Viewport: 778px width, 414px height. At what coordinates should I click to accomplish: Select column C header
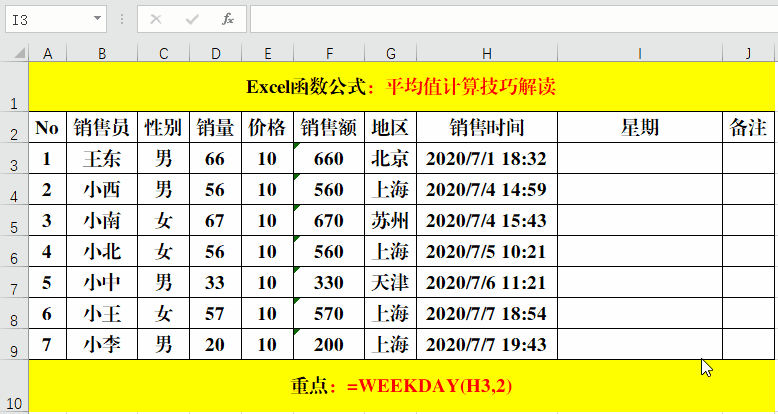[164, 54]
